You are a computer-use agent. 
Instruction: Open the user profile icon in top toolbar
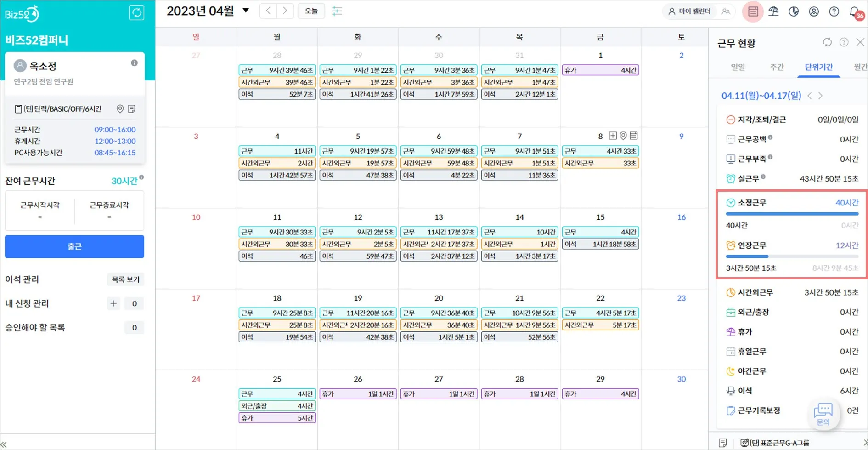pyautogui.click(x=814, y=11)
